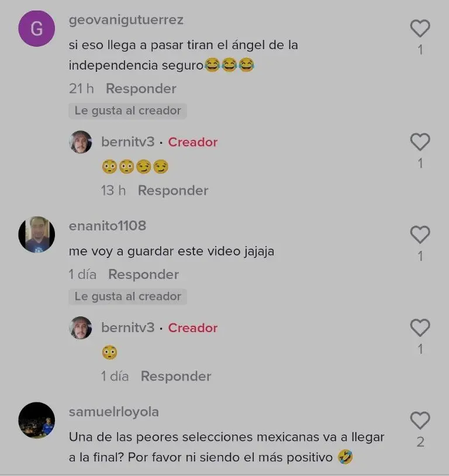The height and width of the screenshot is (476, 449).
Task: Heart samuelrloyola's comment about selecciones mexicanas
Action: coord(420,420)
